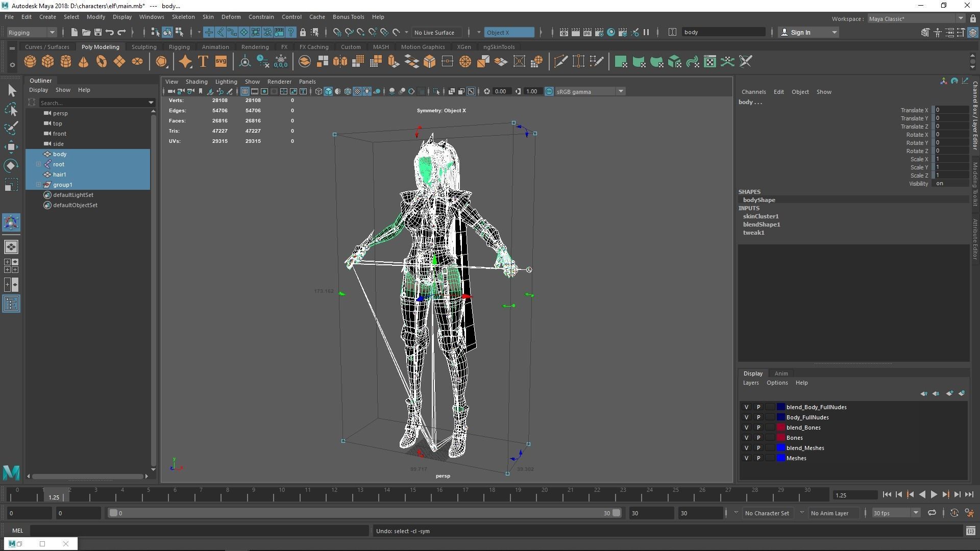Click the polygon Type text shelf icon
980x551 pixels.
pos(203,62)
